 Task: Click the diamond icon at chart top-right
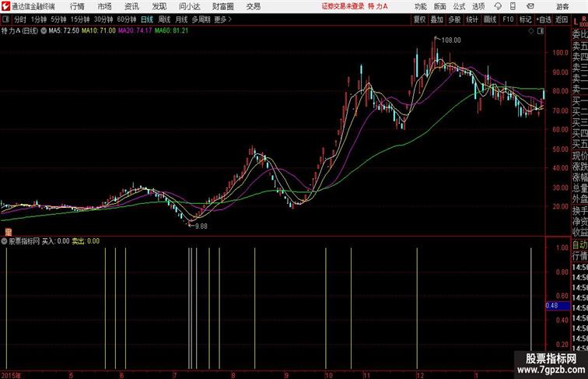pyautogui.click(x=531, y=31)
